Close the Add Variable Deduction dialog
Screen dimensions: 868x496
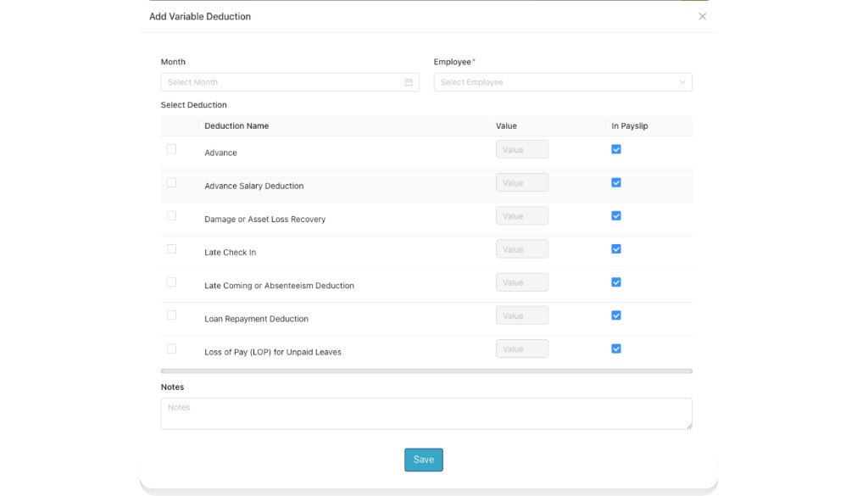[702, 15]
